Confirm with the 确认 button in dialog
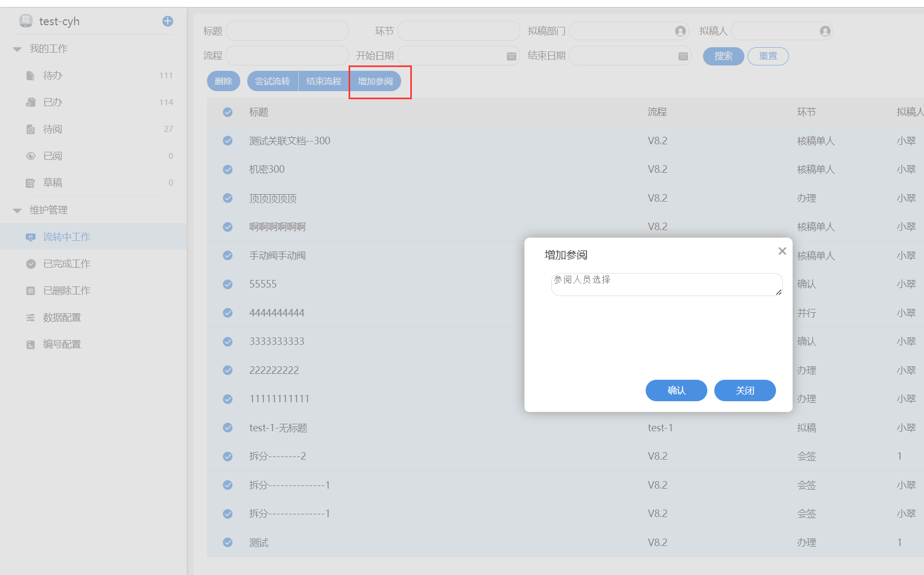 coord(676,390)
